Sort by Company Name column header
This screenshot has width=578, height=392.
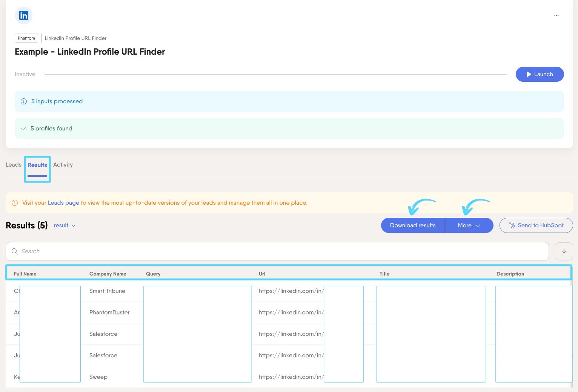point(108,274)
